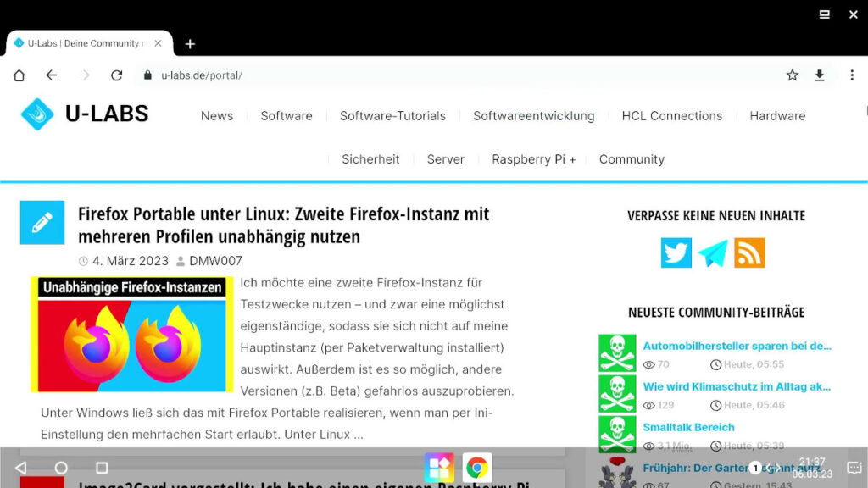Open the Server menu item
Screen dimensions: 868x488
(446, 159)
